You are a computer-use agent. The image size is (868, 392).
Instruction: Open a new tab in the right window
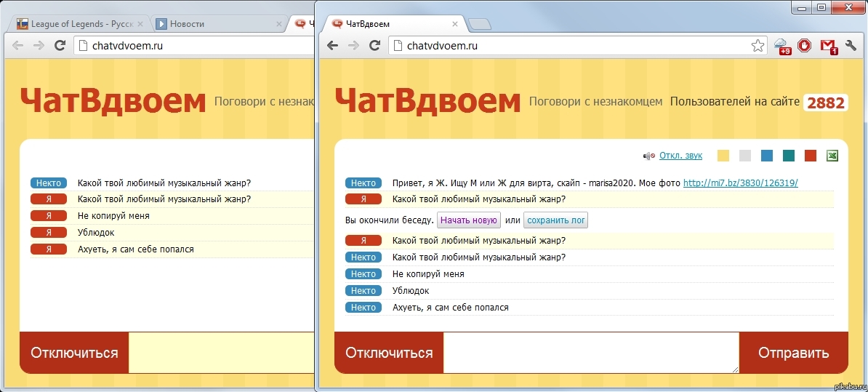point(479,24)
